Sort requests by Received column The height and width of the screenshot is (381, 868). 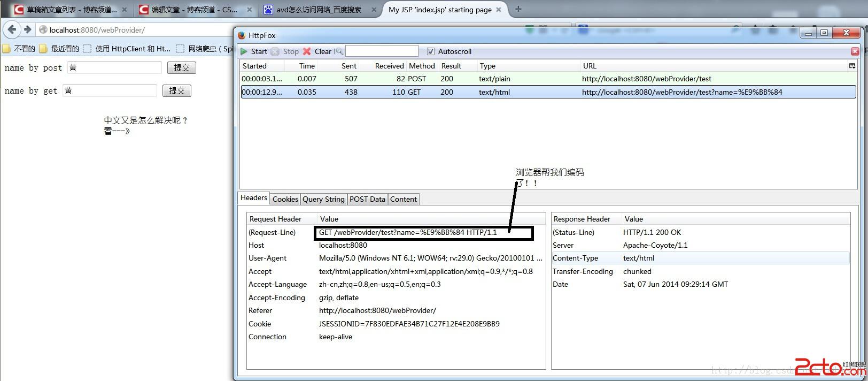click(383, 66)
